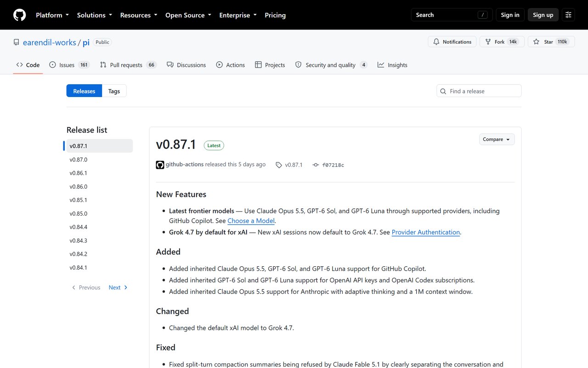This screenshot has height=368, width=588.
Task: Expand the Open Source menu
Action: click(188, 15)
